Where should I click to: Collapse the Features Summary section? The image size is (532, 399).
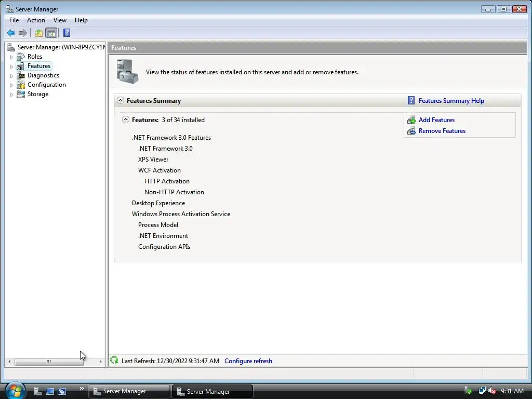coord(121,100)
